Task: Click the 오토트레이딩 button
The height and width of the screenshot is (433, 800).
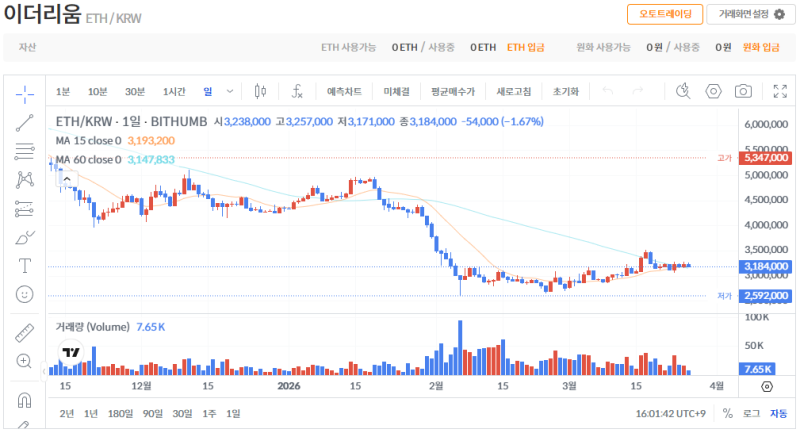Action: pyautogui.click(x=665, y=14)
